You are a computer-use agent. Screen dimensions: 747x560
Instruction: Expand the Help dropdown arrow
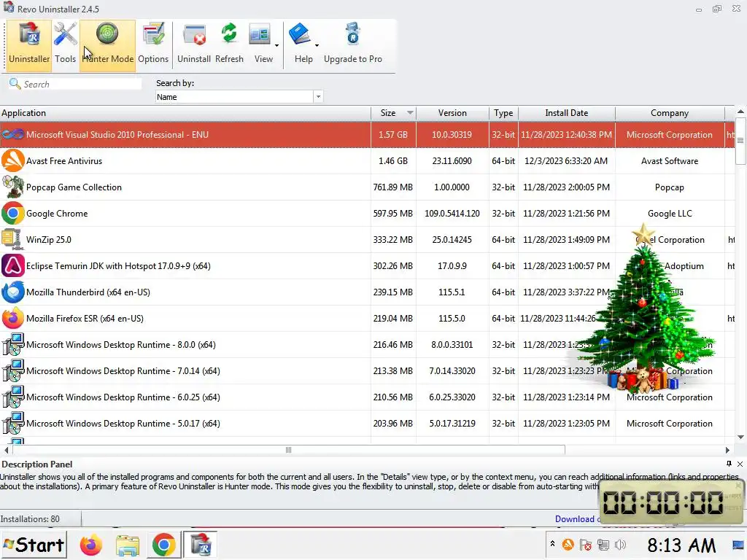(317, 46)
